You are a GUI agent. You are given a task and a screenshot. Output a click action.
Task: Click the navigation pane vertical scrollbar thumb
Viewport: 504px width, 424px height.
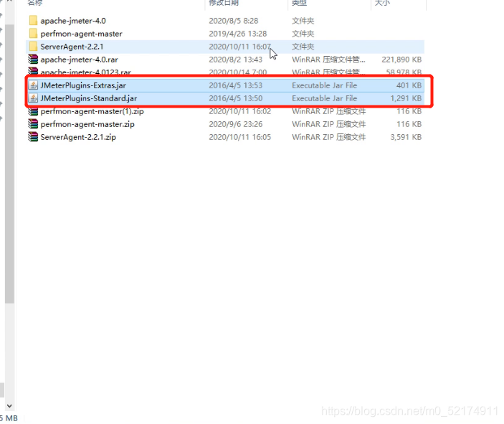[9, 164]
